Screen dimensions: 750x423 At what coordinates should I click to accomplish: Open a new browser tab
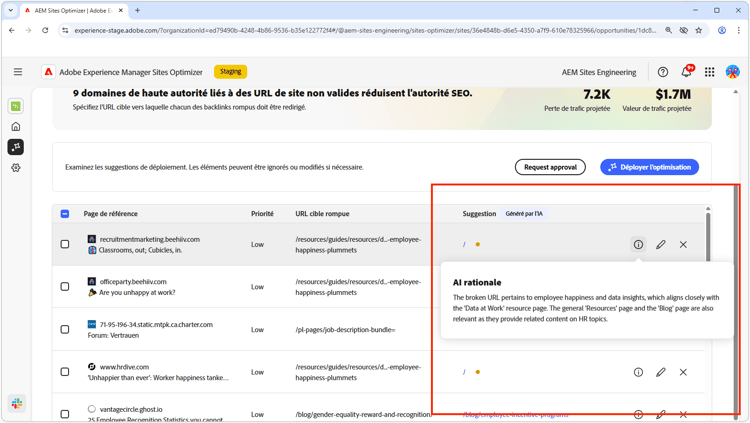point(137,10)
